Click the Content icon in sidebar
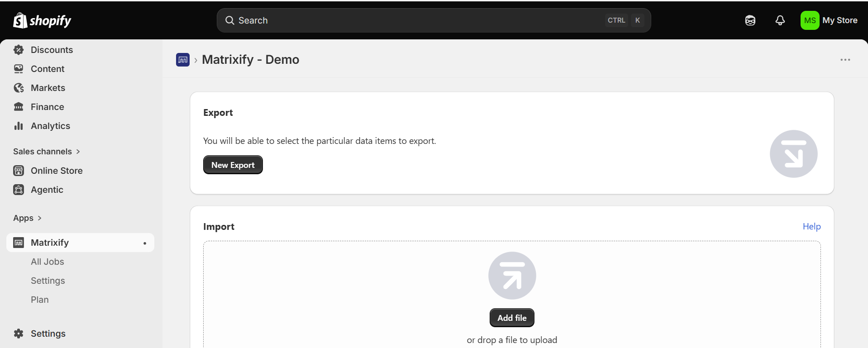868x348 pixels. click(x=19, y=69)
